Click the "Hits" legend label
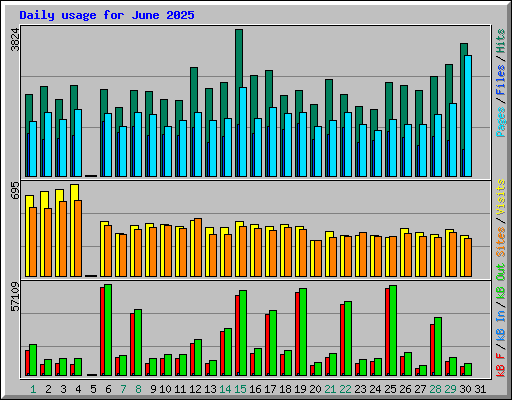512x400 pixels. tap(501, 41)
